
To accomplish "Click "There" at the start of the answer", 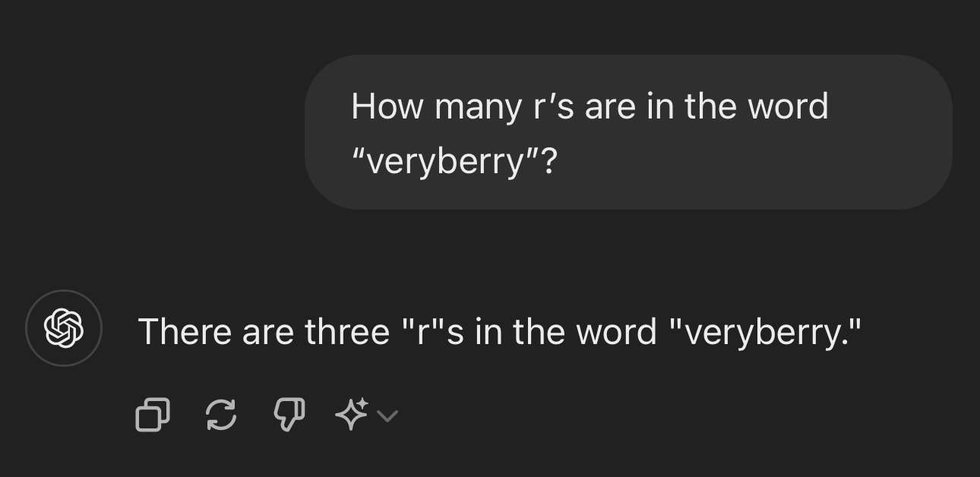I will click(x=185, y=332).
